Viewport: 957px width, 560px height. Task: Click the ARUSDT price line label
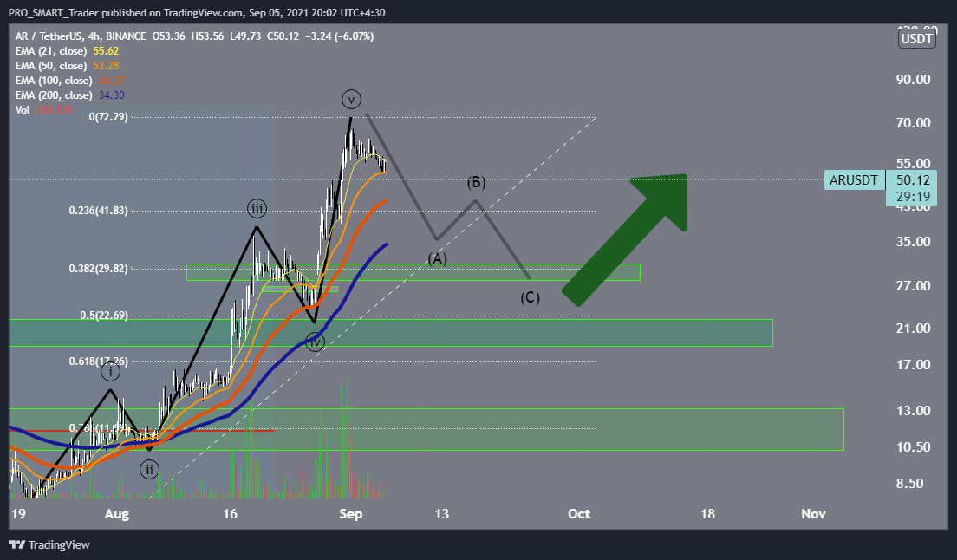[854, 180]
